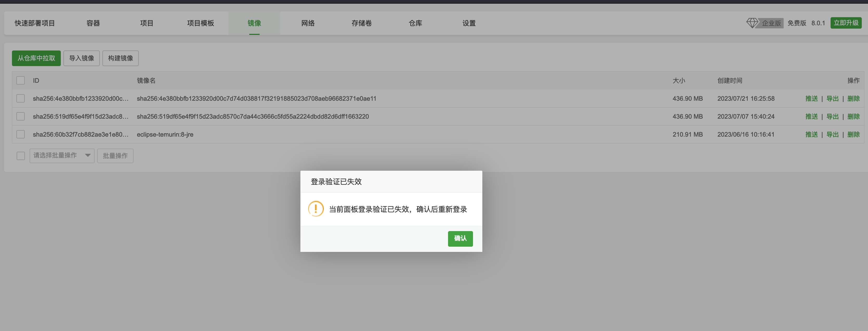Open the 设置 tab
The image size is (868, 331).
tap(469, 23)
